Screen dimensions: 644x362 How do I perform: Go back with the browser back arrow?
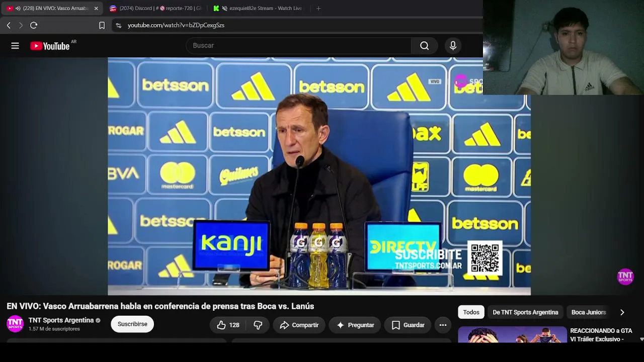pyautogui.click(x=9, y=25)
